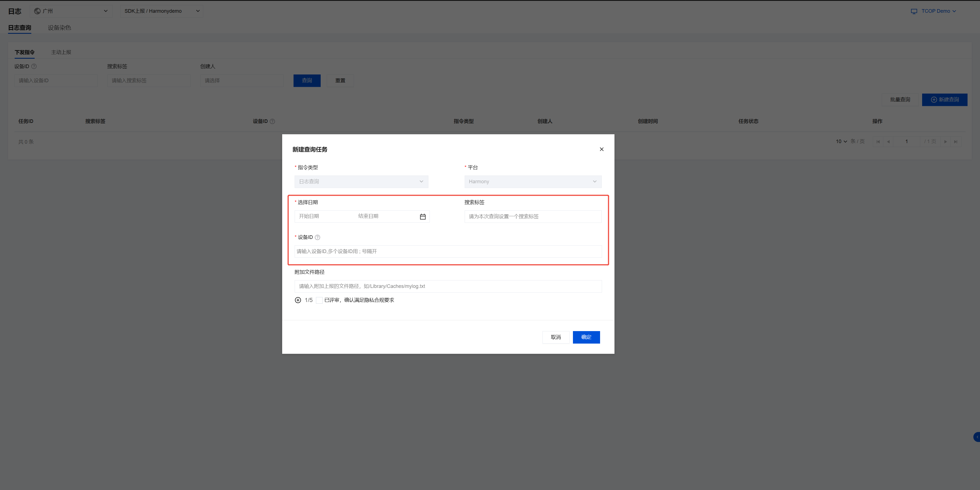Click the blue side panel expand arrow
The height and width of the screenshot is (490, 980).
pos(977,437)
